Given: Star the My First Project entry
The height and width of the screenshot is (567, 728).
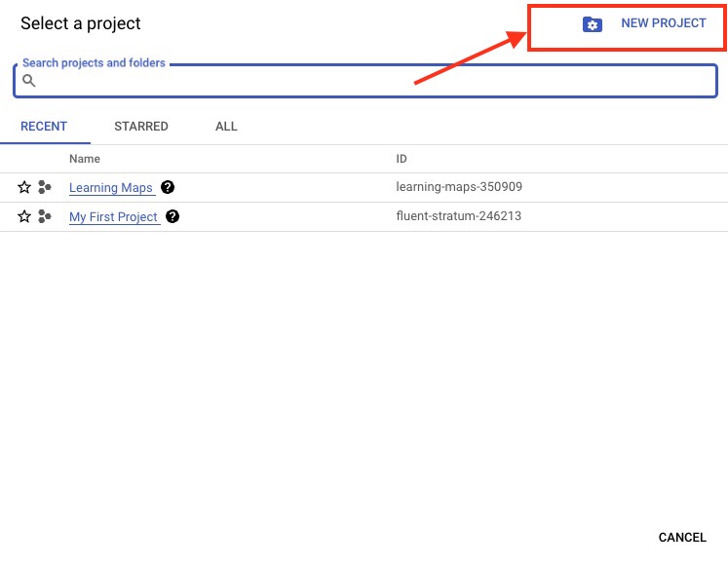Looking at the screenshot, I should [24, 217].
